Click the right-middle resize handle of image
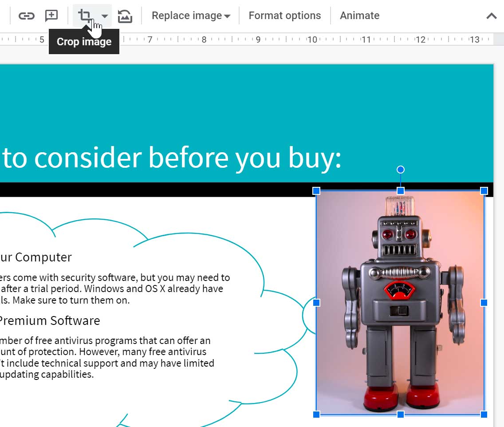 click(484, 303)
